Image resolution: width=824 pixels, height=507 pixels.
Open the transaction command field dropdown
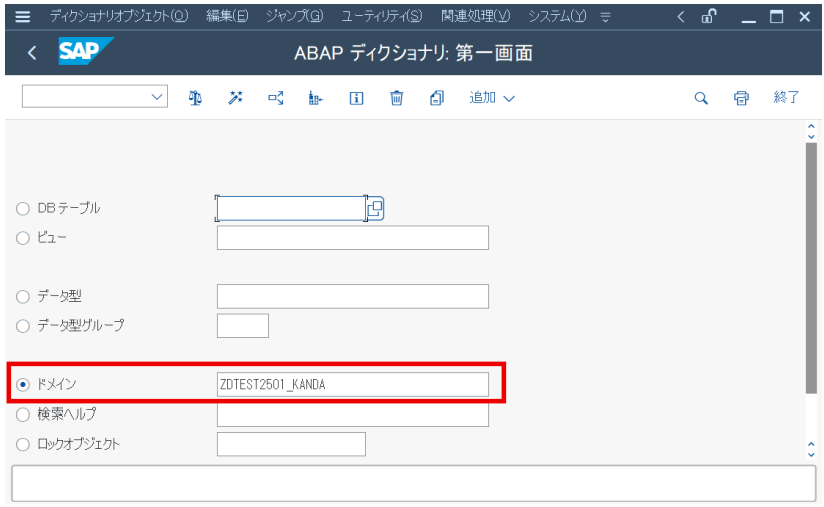[x=157, y=97]
